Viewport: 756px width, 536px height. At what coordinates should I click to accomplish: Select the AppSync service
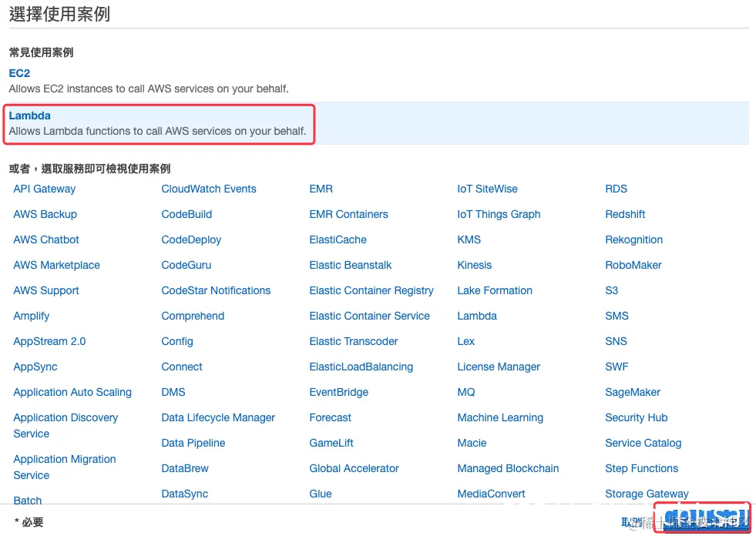tap(35, 367)
